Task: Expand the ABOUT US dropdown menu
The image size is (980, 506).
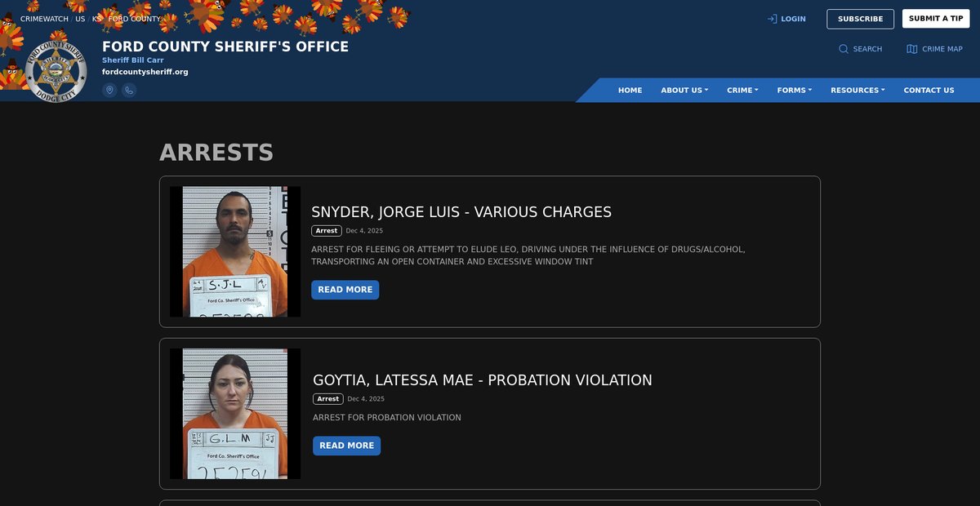Action: click(684, 90)
